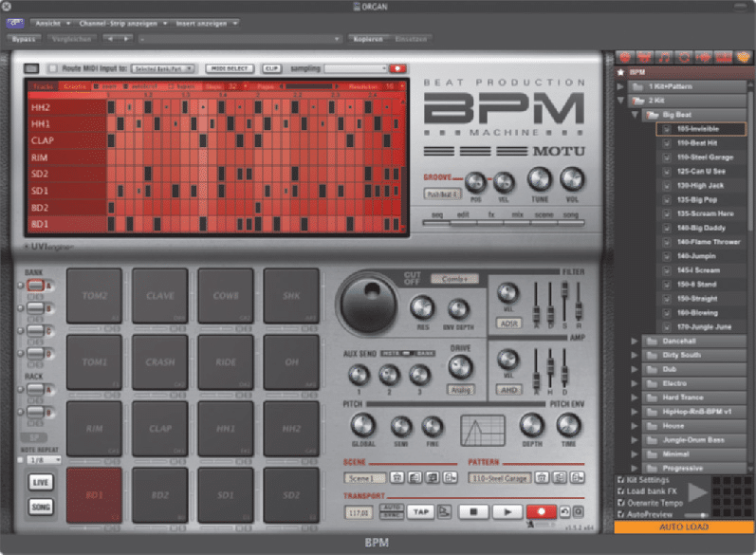Image resolution: width=756 pixels, height=555 pixels.
Task: Start playback with the transport play button
Action: [x=507, y=511]
